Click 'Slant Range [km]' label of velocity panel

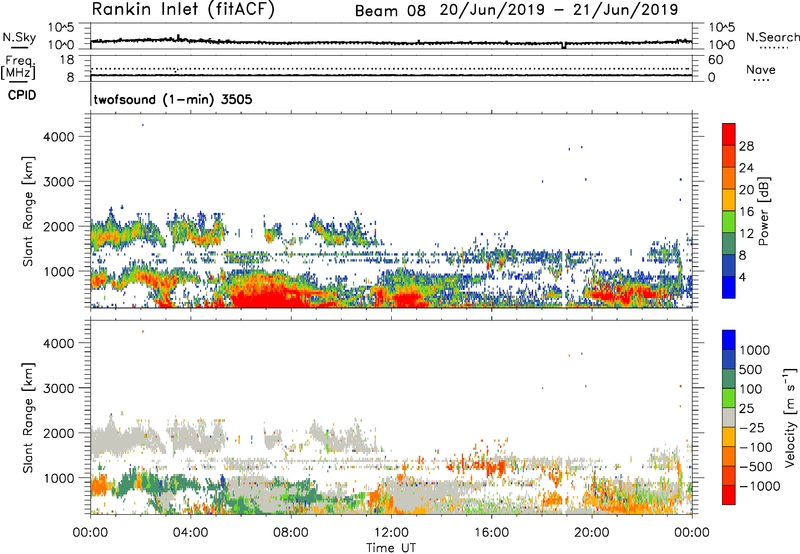(x=28, y=418)
